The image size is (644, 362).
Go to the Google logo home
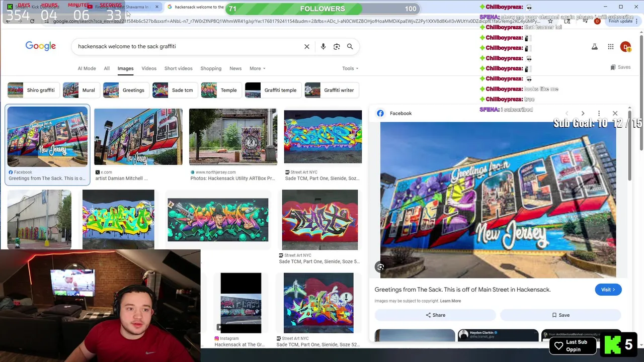pyautogui.click(x=41, y=46)
